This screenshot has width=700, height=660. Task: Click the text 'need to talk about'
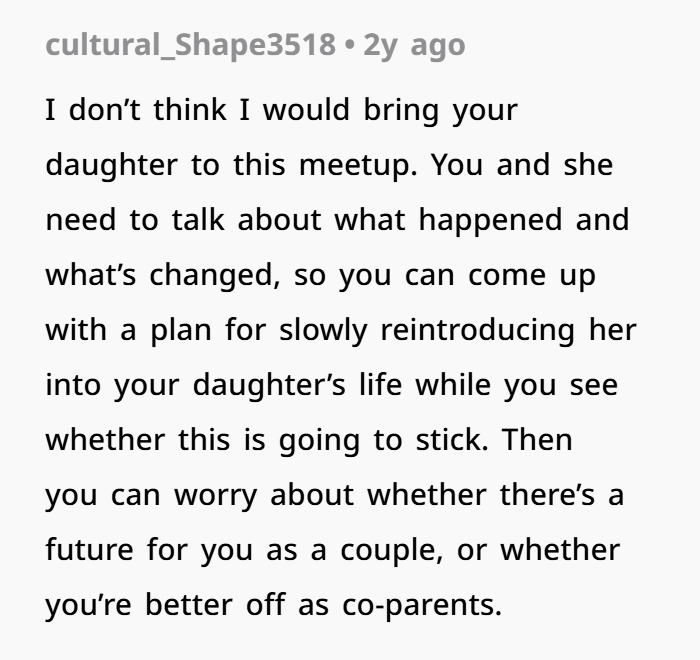click(183, 220)
